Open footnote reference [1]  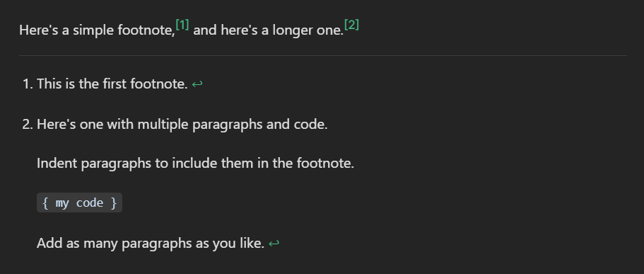[x=182, y=25]
